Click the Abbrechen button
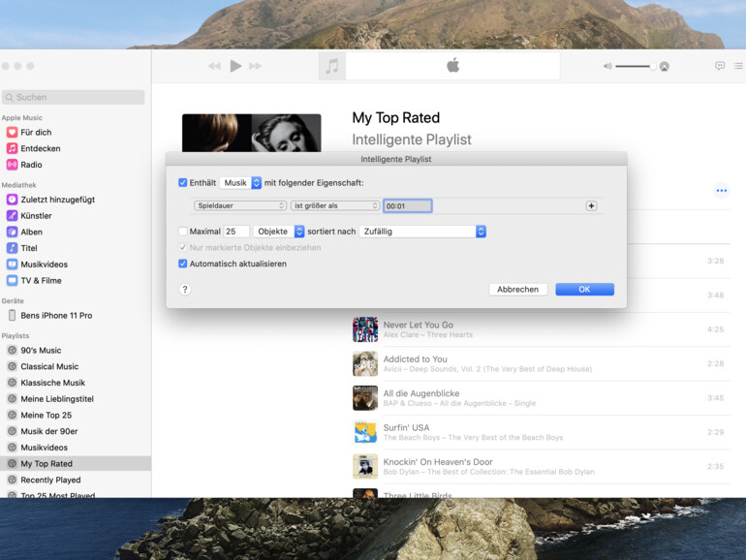Viewport: 746px width, 560px height. 518,290
